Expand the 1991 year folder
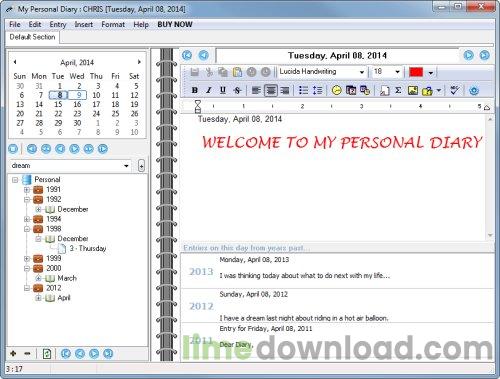The height and width of the screenshot is (379, 500). (27, 190)
